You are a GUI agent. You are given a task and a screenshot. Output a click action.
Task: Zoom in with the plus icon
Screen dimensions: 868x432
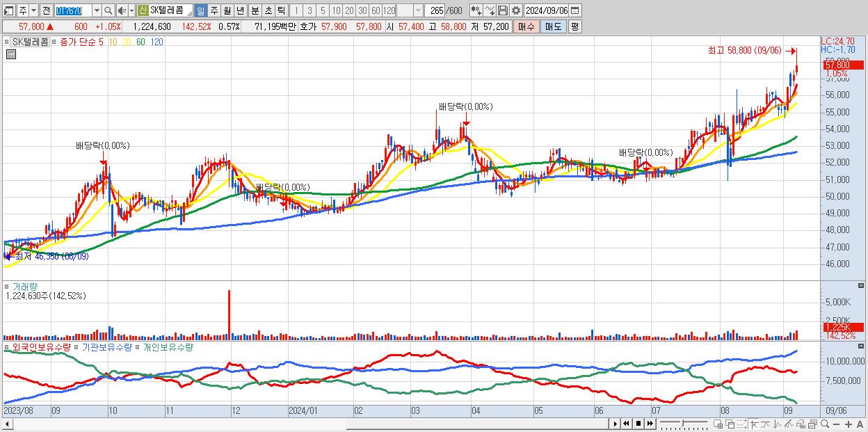point(849,424)
